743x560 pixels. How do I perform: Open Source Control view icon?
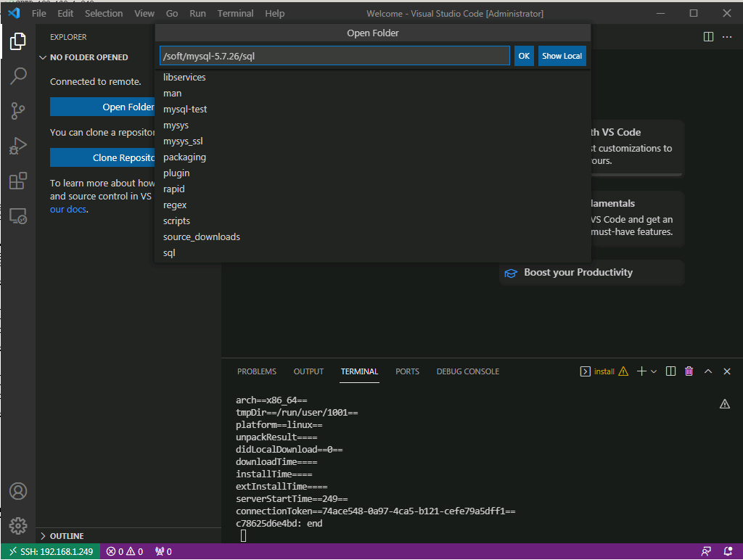point(18,111)
